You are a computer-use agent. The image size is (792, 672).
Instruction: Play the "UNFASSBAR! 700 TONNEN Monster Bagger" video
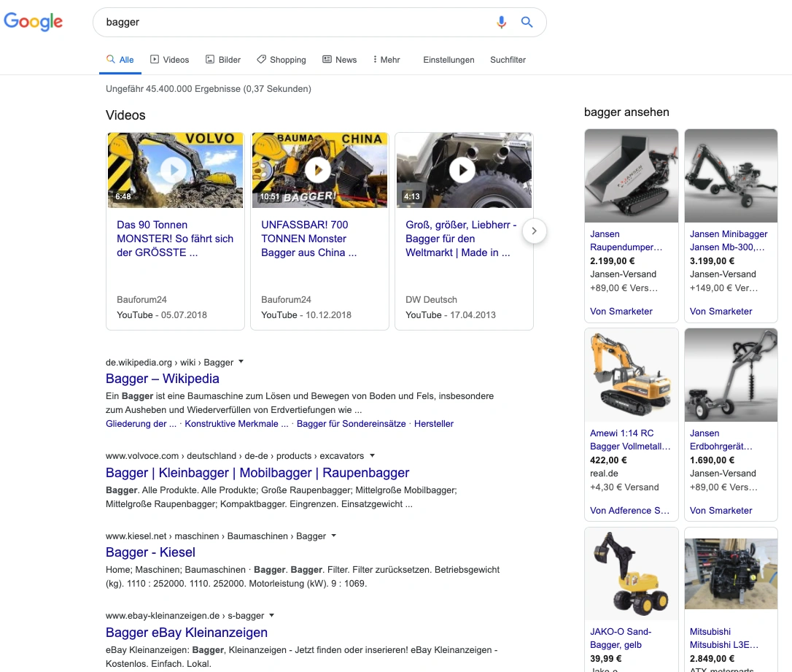[x=319, y=169]
